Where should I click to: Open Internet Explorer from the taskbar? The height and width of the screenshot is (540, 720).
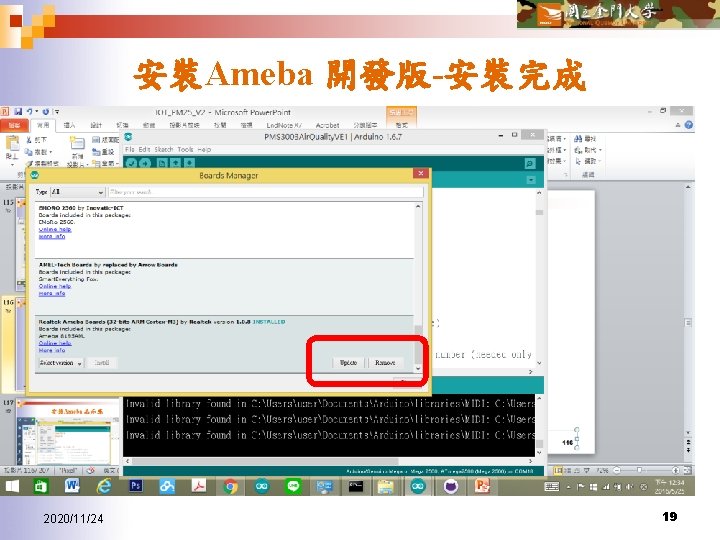point(104,486)
